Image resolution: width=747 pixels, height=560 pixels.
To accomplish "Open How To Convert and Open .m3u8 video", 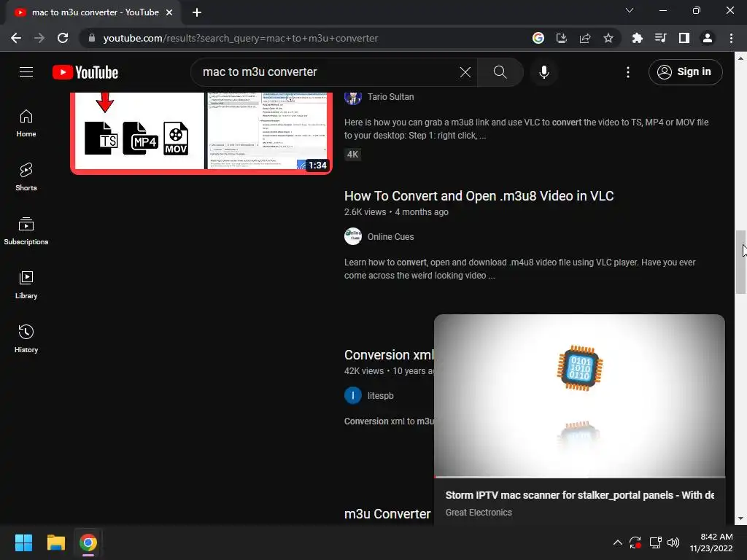I will 479,195.
